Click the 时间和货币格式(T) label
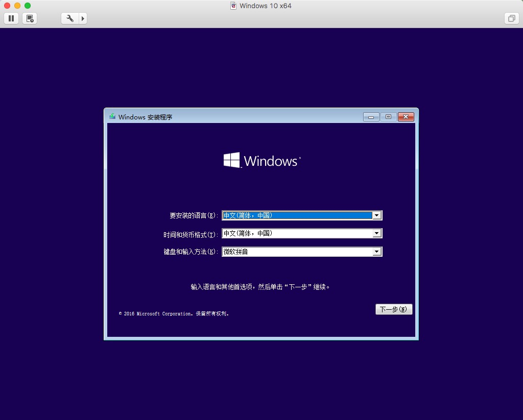 [191, 235]
